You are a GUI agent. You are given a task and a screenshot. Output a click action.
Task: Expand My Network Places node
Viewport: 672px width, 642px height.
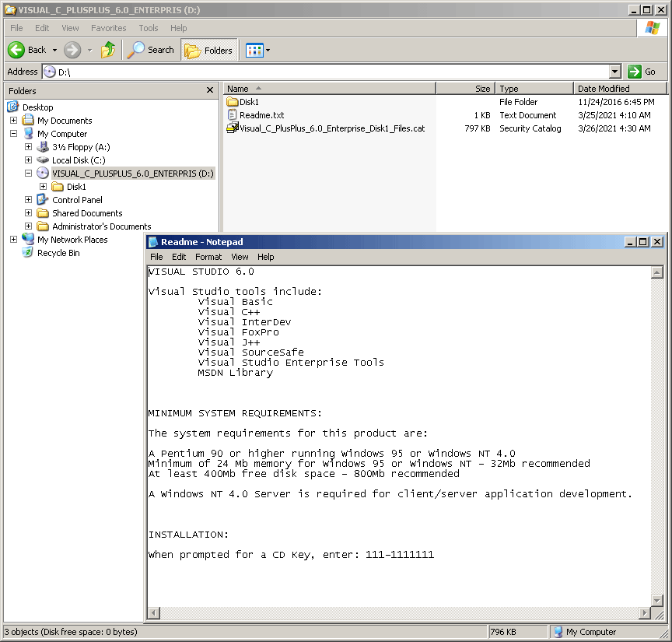[14, 240]
